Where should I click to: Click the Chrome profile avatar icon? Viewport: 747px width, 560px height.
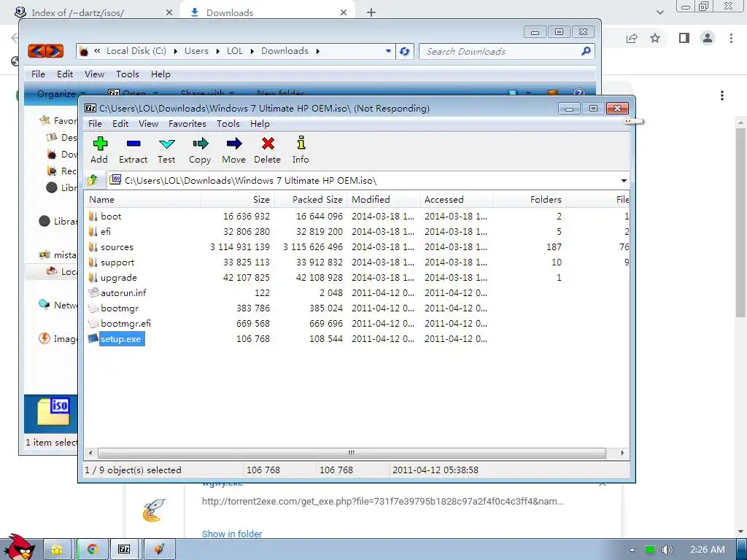(x=708, y=38)
